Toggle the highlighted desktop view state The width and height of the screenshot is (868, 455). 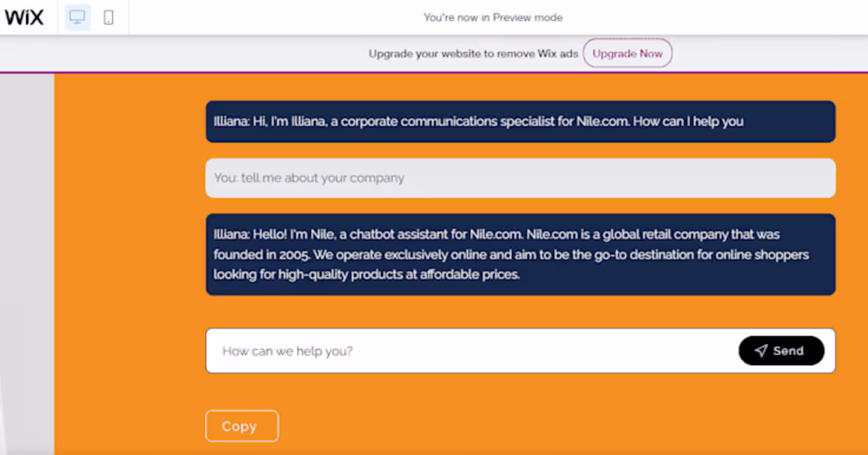click(77, 17)
